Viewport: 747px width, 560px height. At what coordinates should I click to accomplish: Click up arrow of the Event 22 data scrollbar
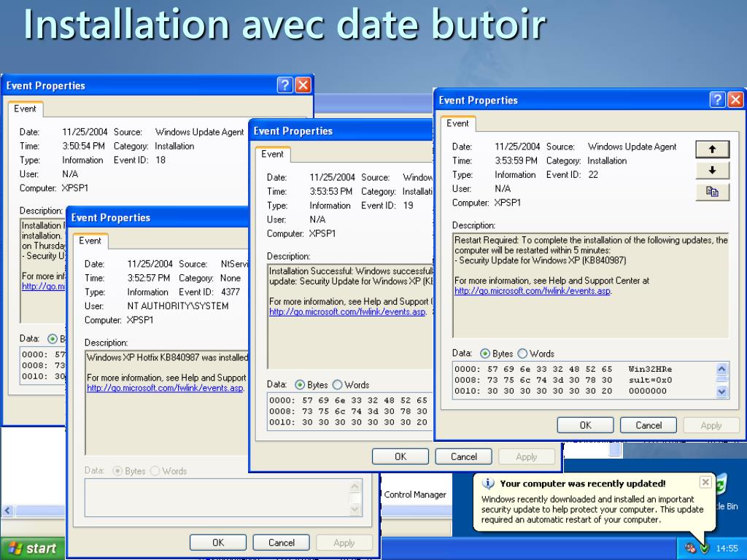pyautogui.click(x=721, y=369)
